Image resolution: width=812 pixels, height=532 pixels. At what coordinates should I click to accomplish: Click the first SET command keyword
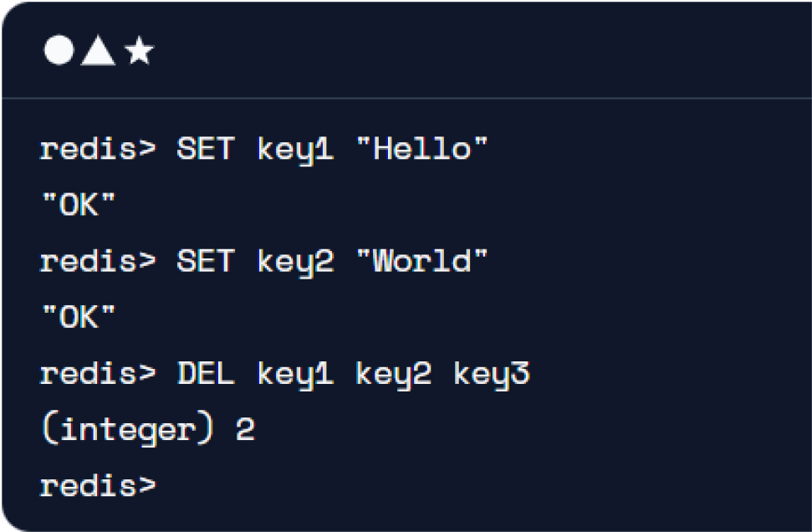[x=206, y=149]
